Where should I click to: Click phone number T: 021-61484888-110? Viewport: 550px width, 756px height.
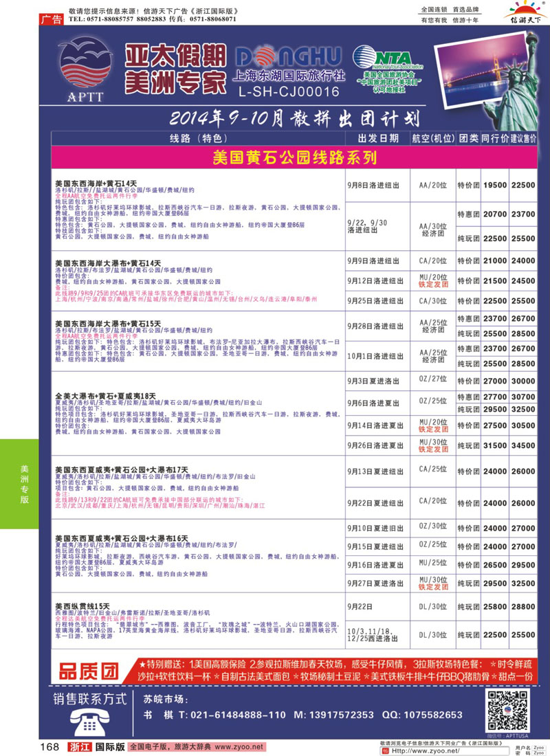pos(232,715)
